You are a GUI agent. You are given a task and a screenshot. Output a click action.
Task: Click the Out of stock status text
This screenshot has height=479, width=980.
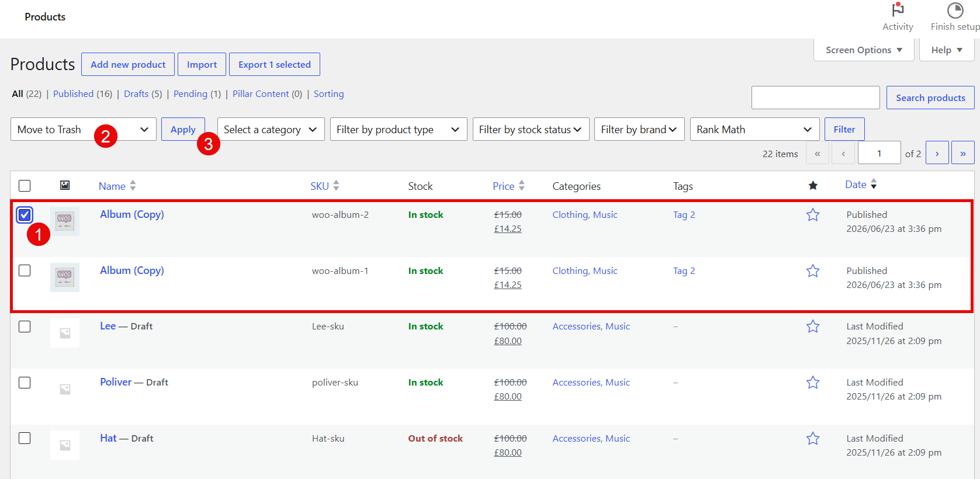tap(435, 439)
